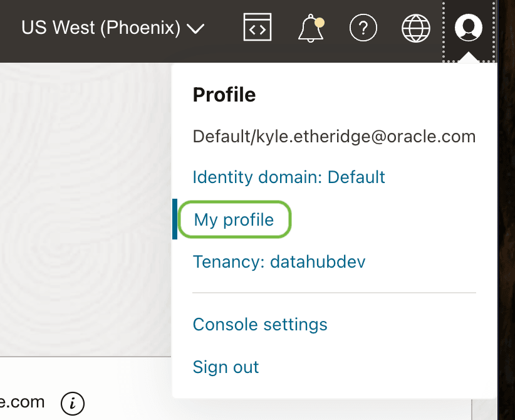Click the Default/kyle.etheridge@oracle.com username text
Viewport: 515px width, 420px height.
[x=334, y=136]
